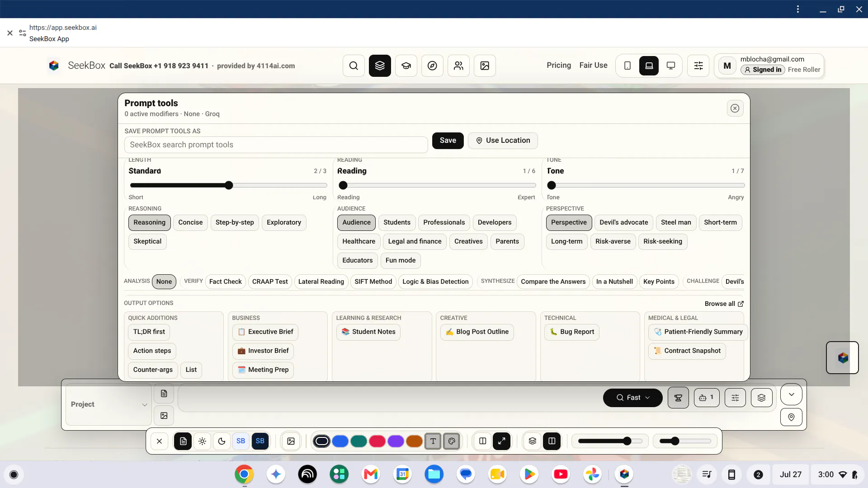Select the Students audience chip
868x488 pixels.
(397, 222)
